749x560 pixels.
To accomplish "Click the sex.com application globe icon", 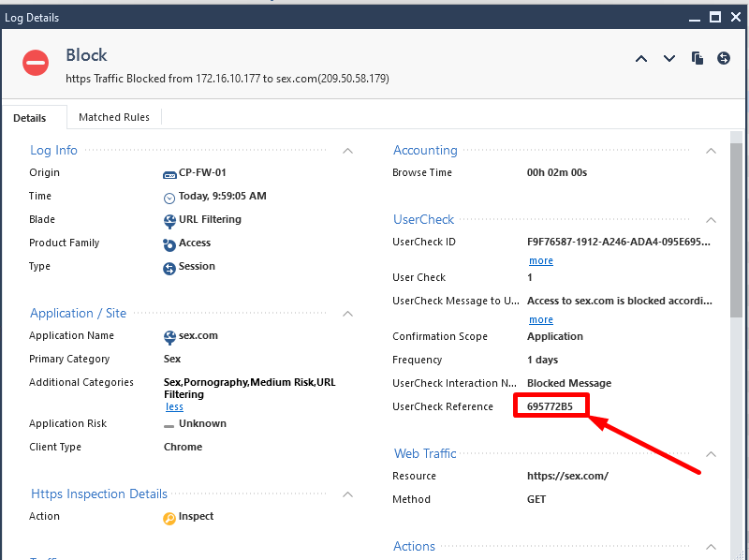I will 169,334.
